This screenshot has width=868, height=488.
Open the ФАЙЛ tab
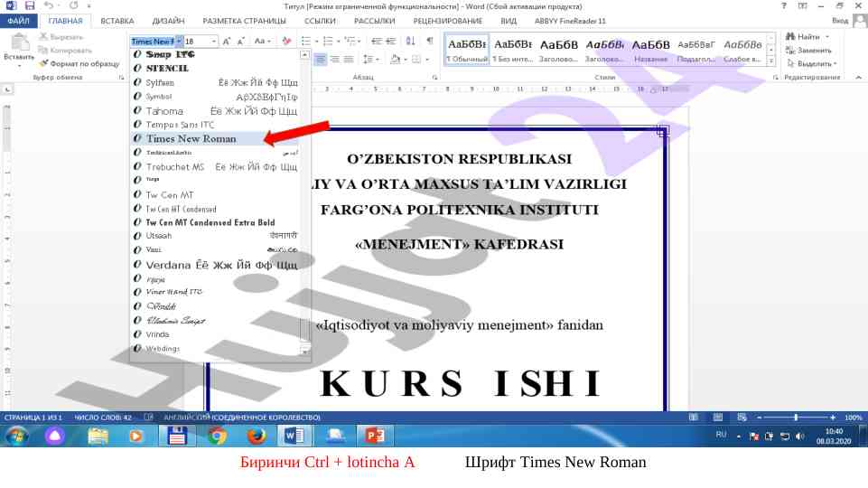[x=18, y=21]
